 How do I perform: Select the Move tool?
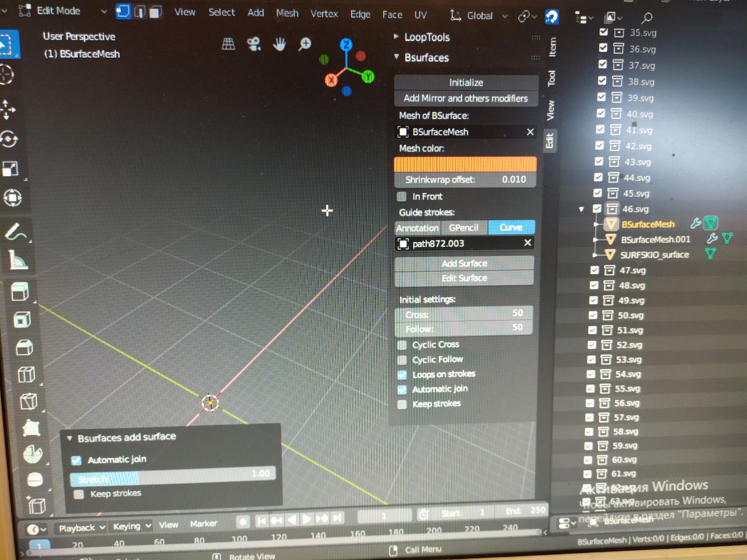click(8, 110)
